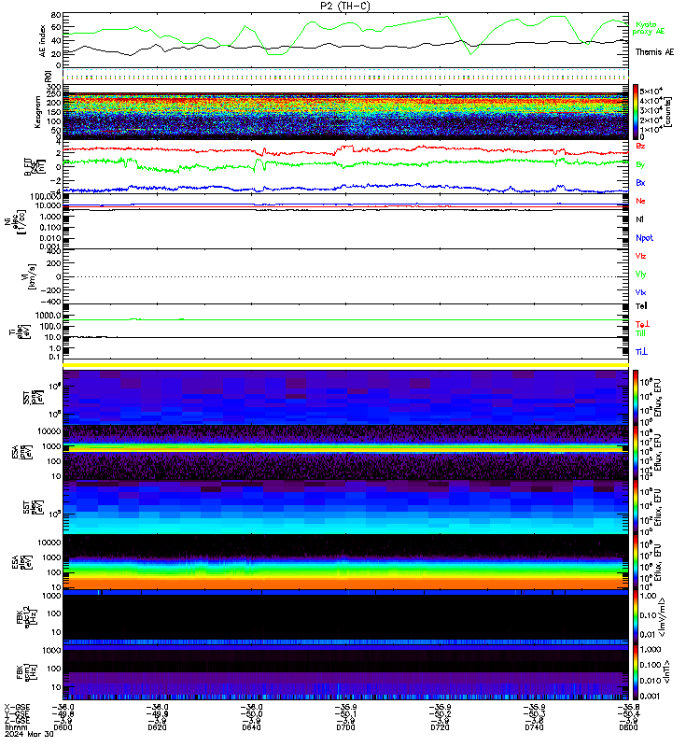Screen dimensions: 700x747
Task: Click the Keogram counts color bar
Action: click(x=636, y=111)
